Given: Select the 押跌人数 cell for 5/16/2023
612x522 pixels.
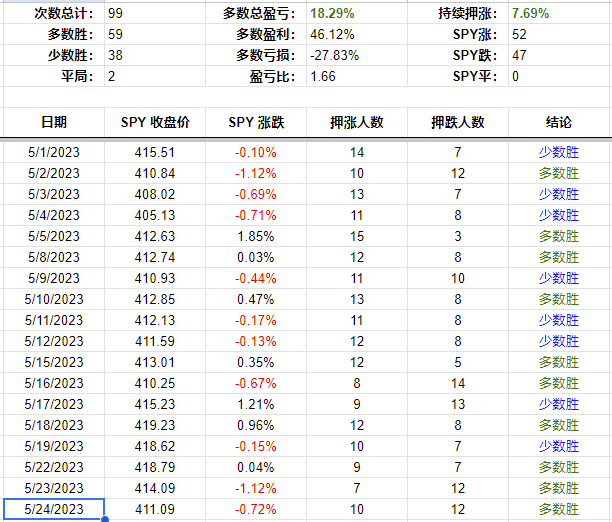Looking at the screenshot, I should (458, 383).
